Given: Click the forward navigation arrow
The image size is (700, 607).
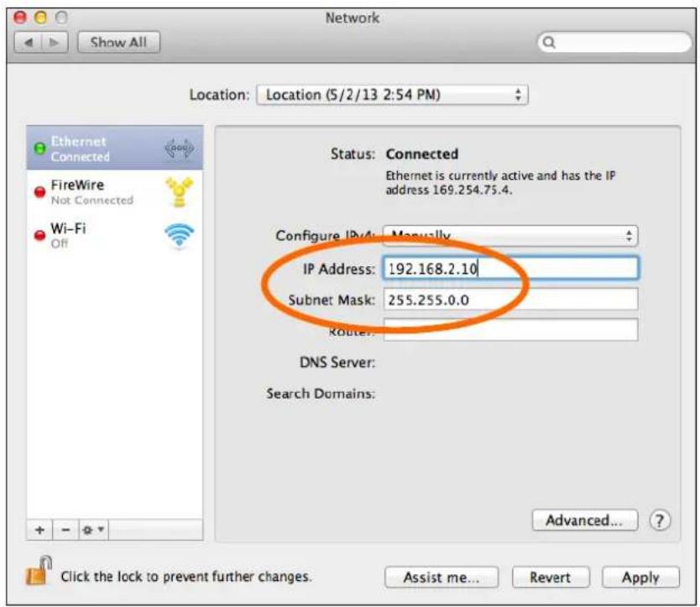Looking at the screenshot, I should pos(55,43).
